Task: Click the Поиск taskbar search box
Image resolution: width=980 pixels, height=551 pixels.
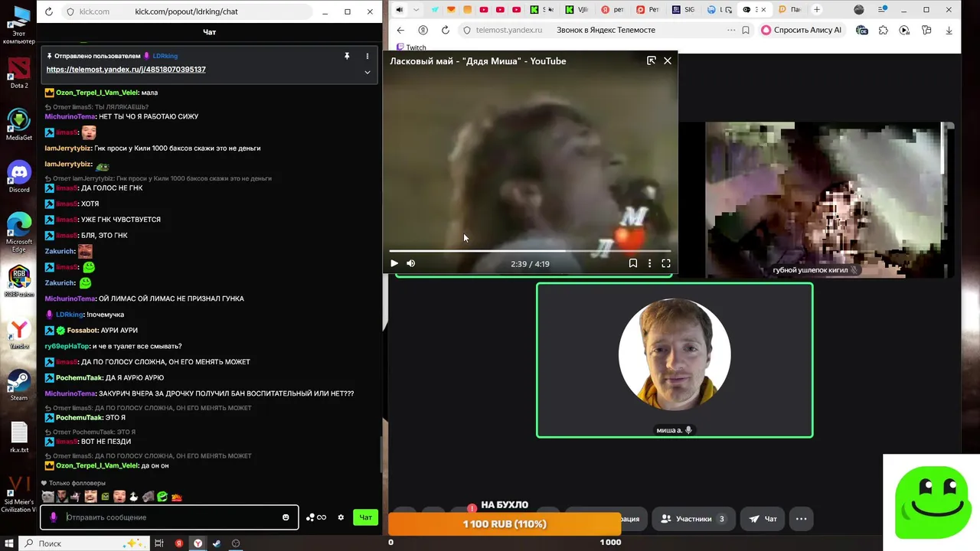Action: tap(84, 543)
